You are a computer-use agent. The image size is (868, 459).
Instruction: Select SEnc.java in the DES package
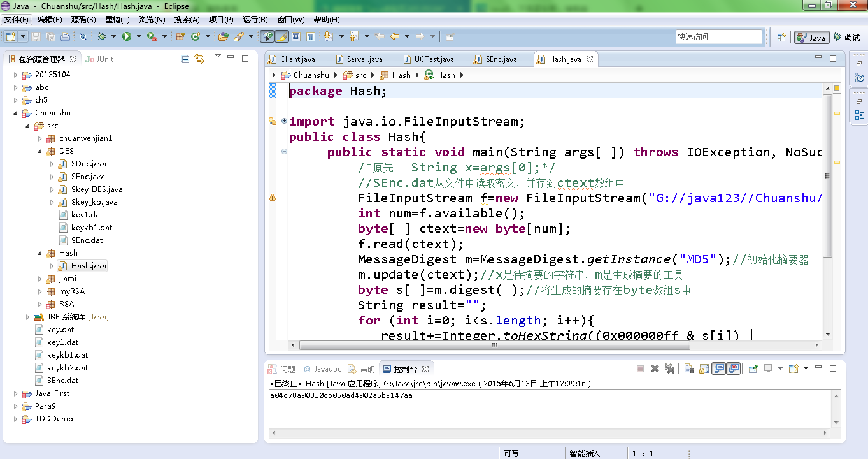pos(88,177)
